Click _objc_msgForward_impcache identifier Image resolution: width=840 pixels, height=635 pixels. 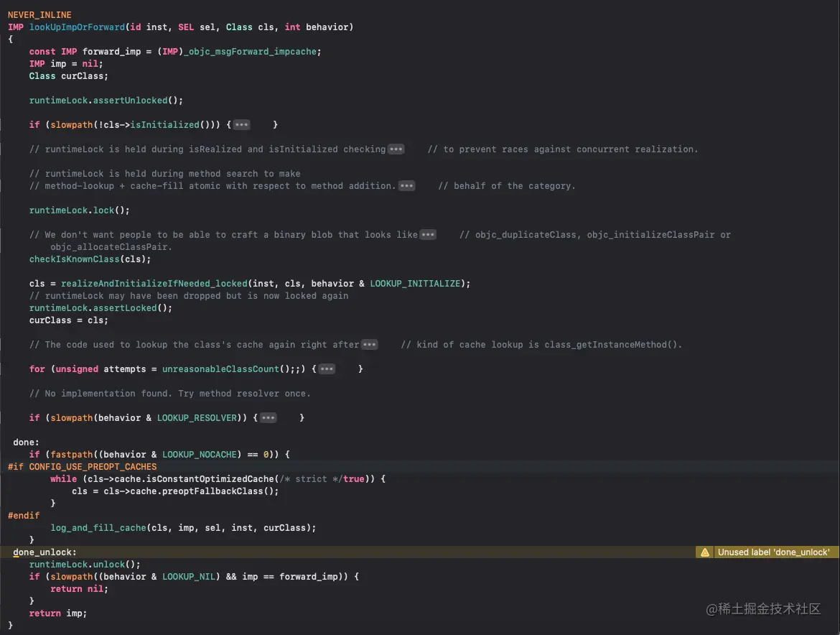(250, 52)
